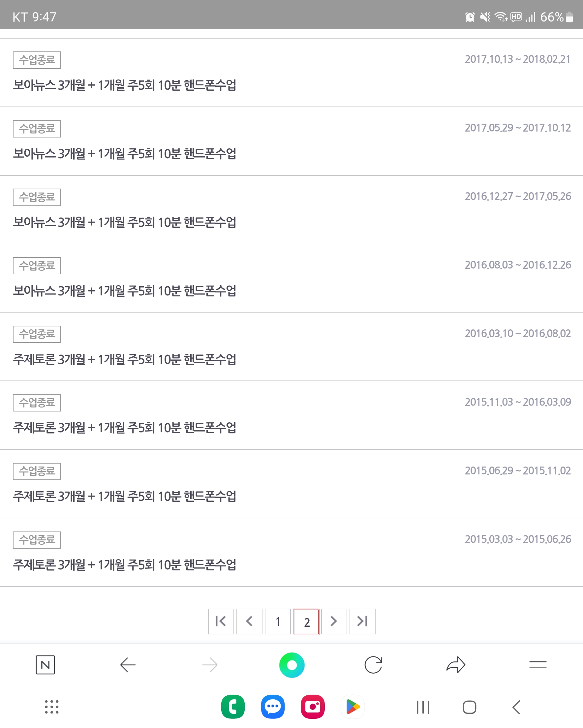Screen dimensions: 583x728
Task: Go to next page arrow in pagination
Action: pos(334,621)
